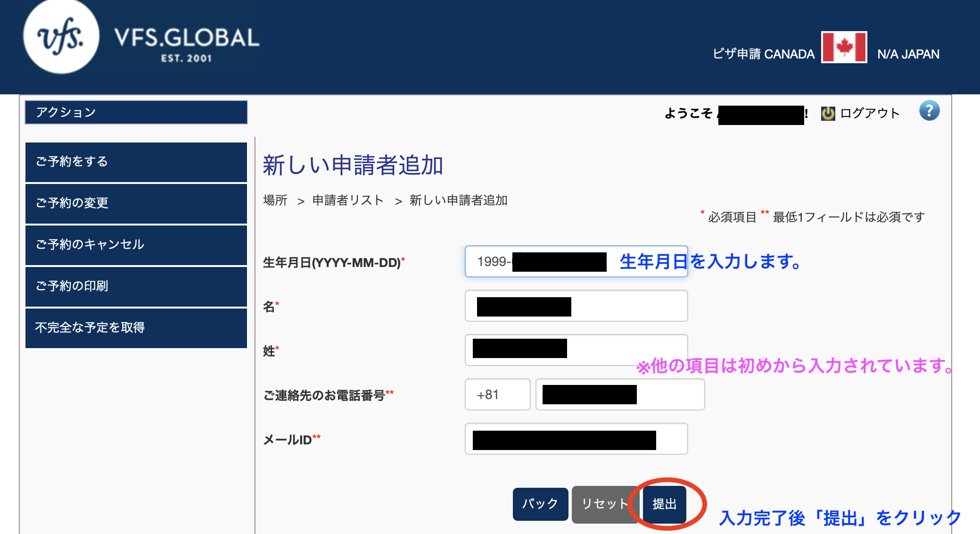Click the 提出 submit button
Image resolution: width=980 pixels, height=534 pixels.
(x=664, y=504)
